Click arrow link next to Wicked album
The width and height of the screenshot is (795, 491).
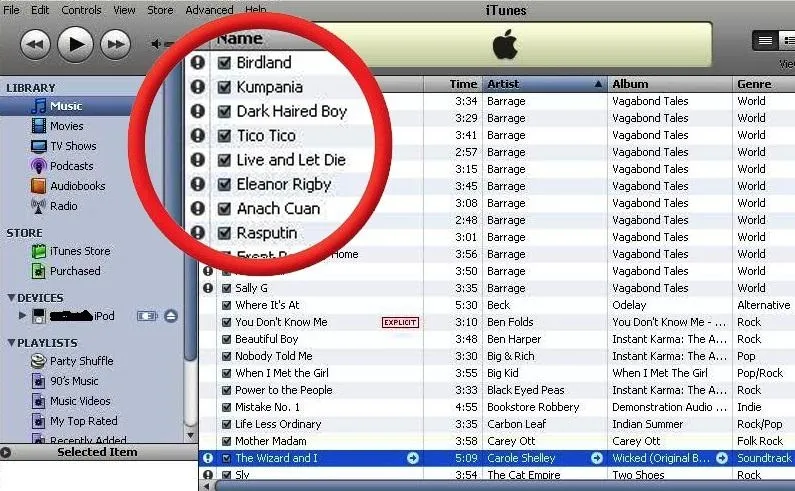coord(722,458)
